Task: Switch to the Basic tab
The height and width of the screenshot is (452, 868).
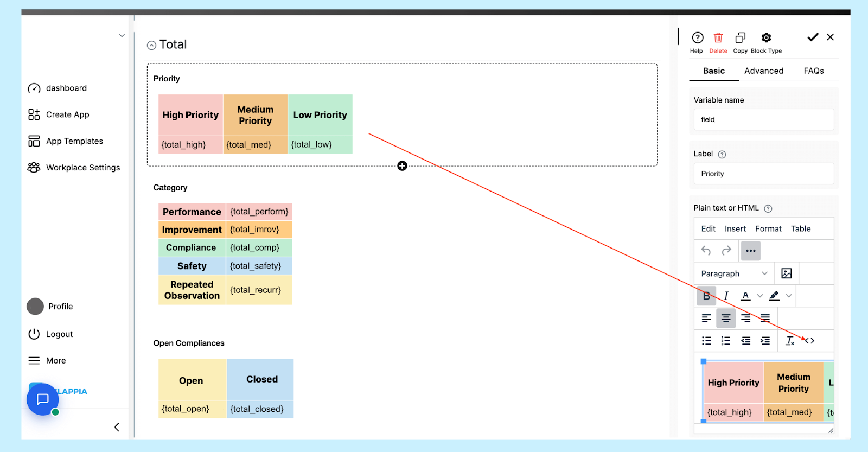Action: 714,71
